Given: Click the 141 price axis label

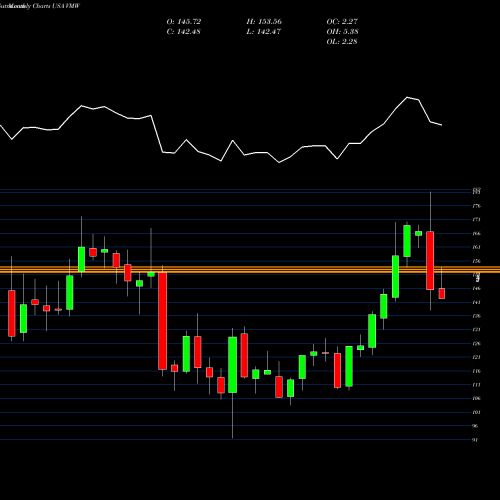Looking at the screenshot, I should (476, 302).
